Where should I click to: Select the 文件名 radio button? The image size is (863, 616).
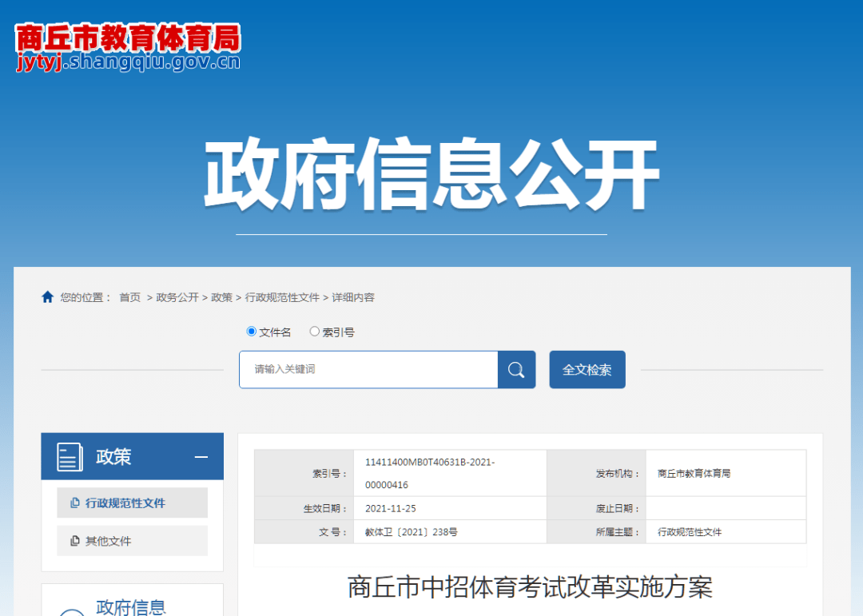pos(252,332)
